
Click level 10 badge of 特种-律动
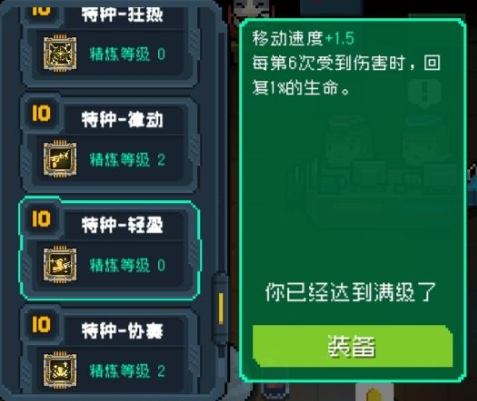41,114
